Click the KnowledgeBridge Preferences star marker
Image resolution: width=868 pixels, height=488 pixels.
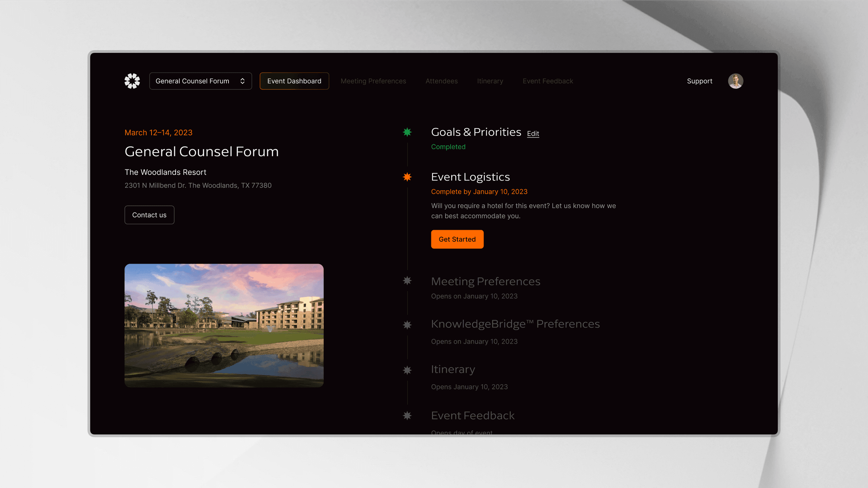pyautogui.click(x=407, y=325)
